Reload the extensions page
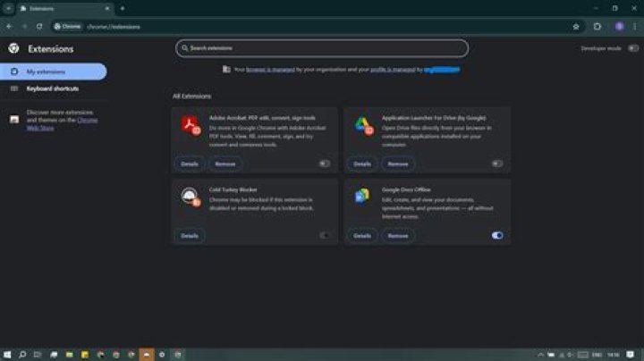 tap(39, 26)
